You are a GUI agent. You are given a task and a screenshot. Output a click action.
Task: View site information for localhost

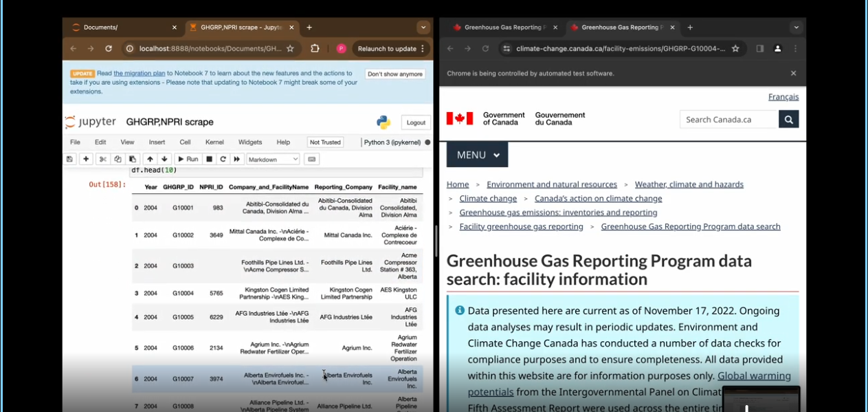(129, 49)
